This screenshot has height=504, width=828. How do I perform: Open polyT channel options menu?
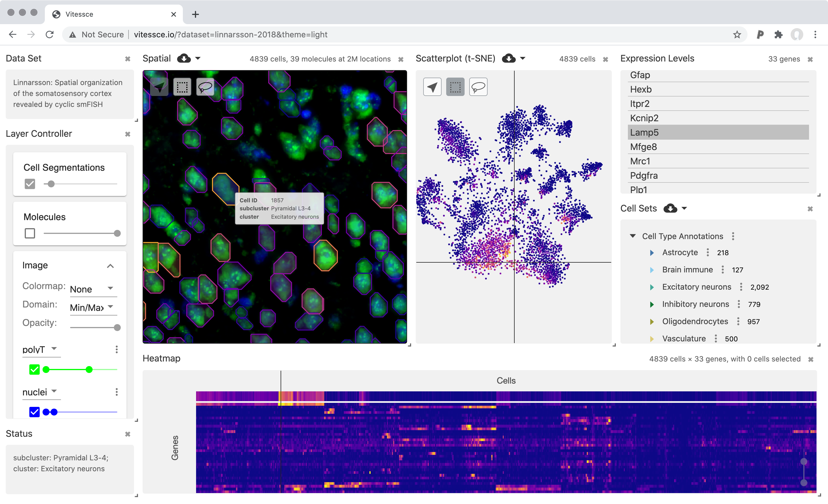pos(117,349)
